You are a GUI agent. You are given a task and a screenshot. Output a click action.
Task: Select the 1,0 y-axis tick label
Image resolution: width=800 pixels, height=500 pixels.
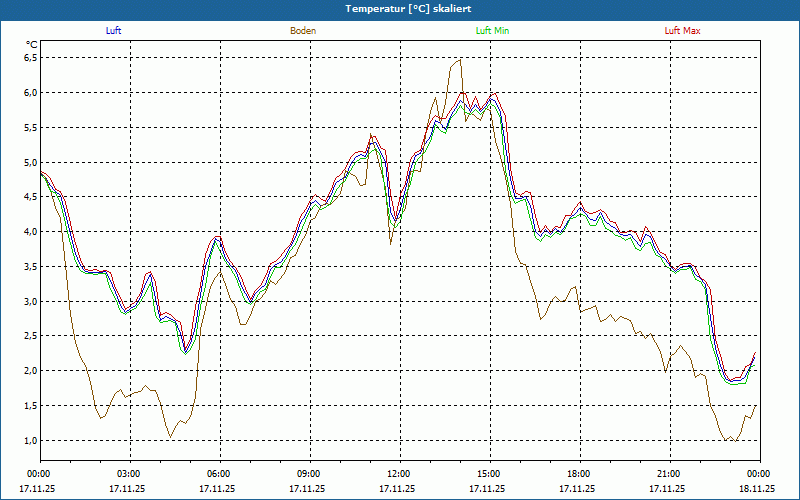[30, 441]
